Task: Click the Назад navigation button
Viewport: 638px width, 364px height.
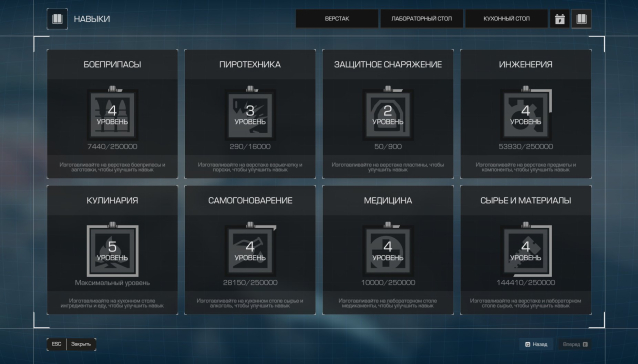Action: click(x=536, y=344)
